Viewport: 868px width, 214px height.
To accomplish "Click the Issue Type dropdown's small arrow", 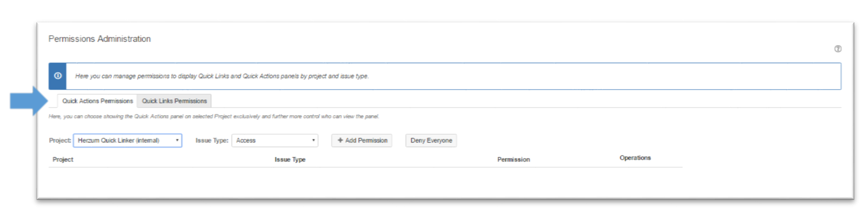I will (314, 140).
